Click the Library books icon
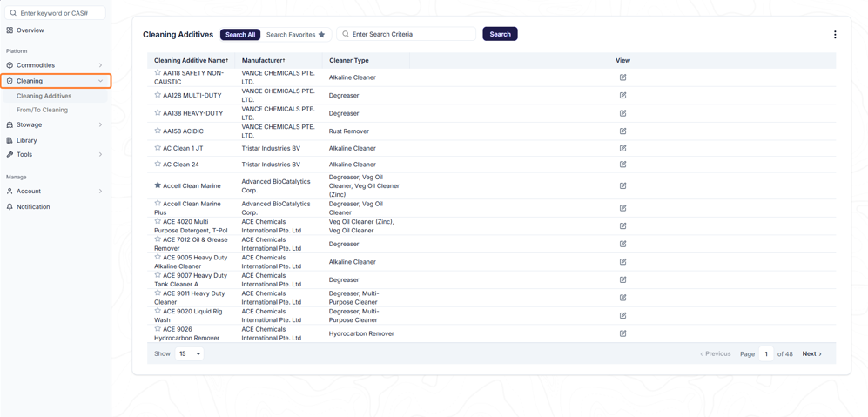 click(10, 140)
